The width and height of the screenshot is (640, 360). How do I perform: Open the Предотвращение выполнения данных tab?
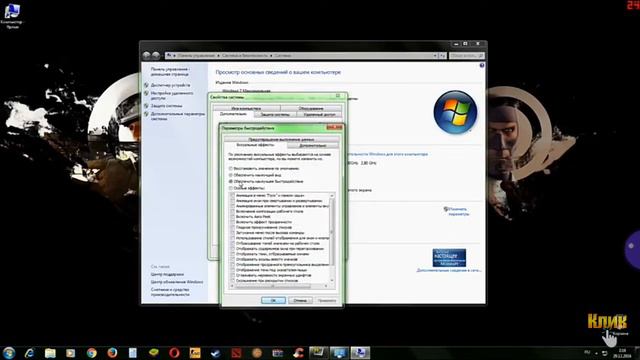pyautogui.click(x=281, y=140)
